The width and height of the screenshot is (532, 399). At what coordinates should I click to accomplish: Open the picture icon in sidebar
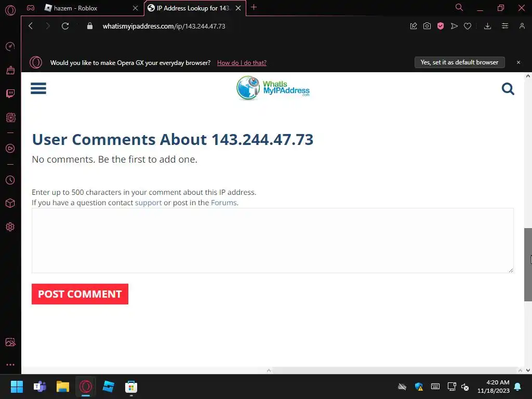tap(10, 342)
